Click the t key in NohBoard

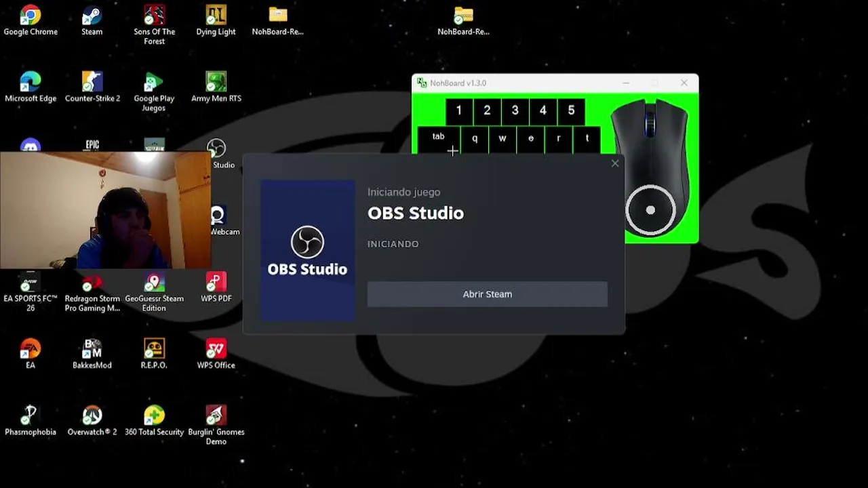tap(587, 140)
